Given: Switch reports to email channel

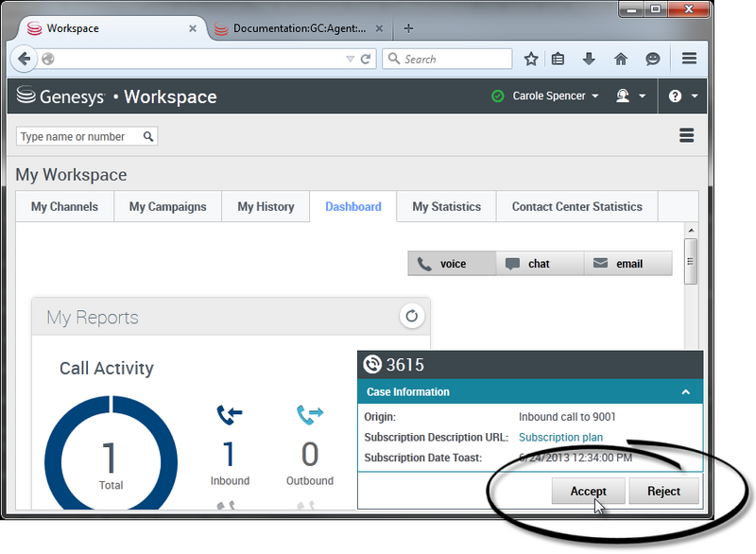Looking at the screenshot, I should pyautogui.click(x=628, y=264).
